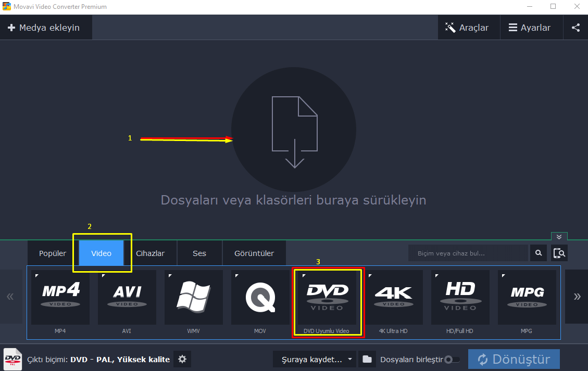This screenshot has width=588, height=371.
Task: Collapse the format panel with double chevron
Action: click(x=559, y=237)
